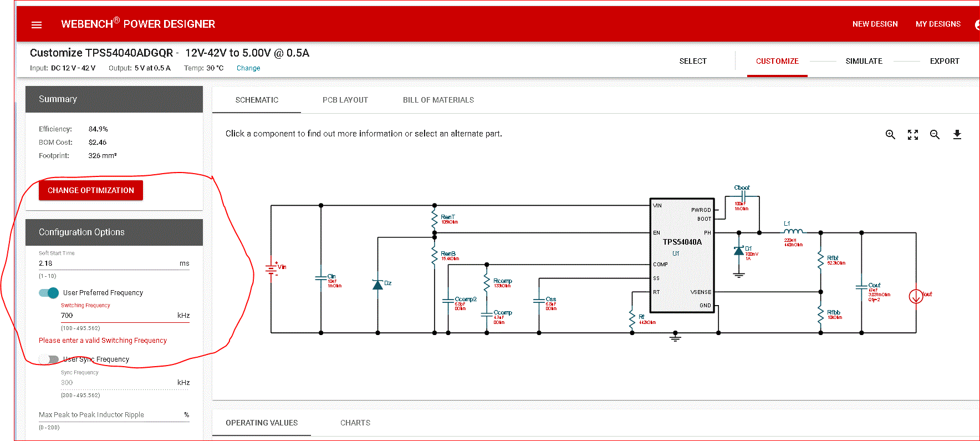Click Max Peak to Peak Inductor Ripple field

[114, 415]
